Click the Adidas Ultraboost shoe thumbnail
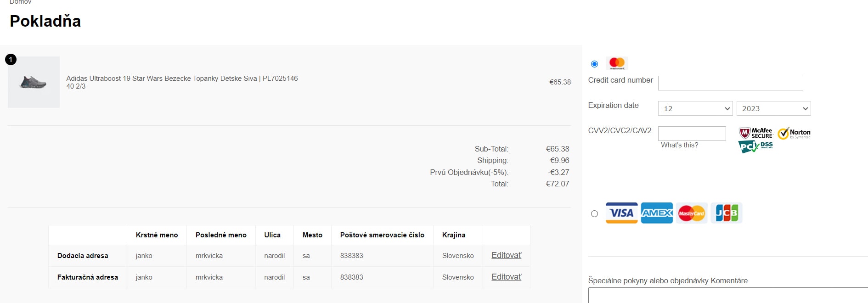This screenshot has width=868, height=303. tap(34, 82)
